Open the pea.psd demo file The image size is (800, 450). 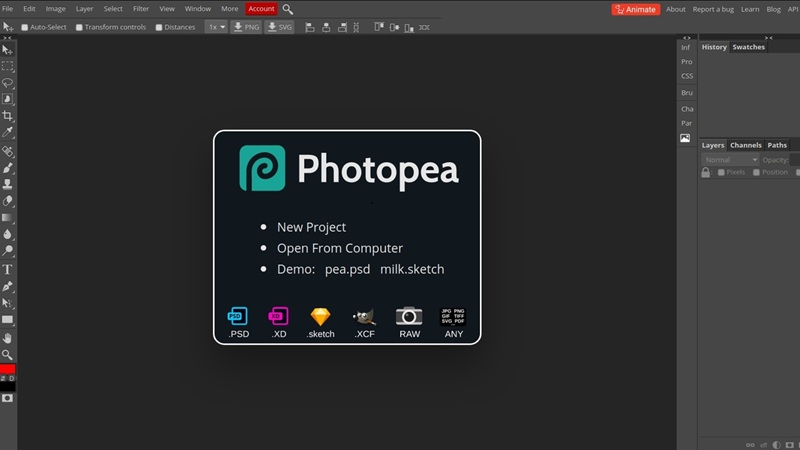[x=347, y=269]
